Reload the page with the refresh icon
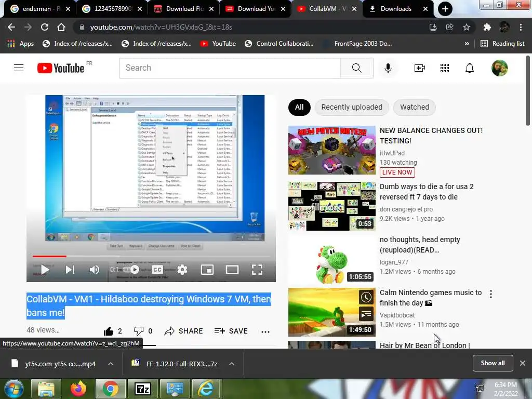 click(x=45, y=27)
